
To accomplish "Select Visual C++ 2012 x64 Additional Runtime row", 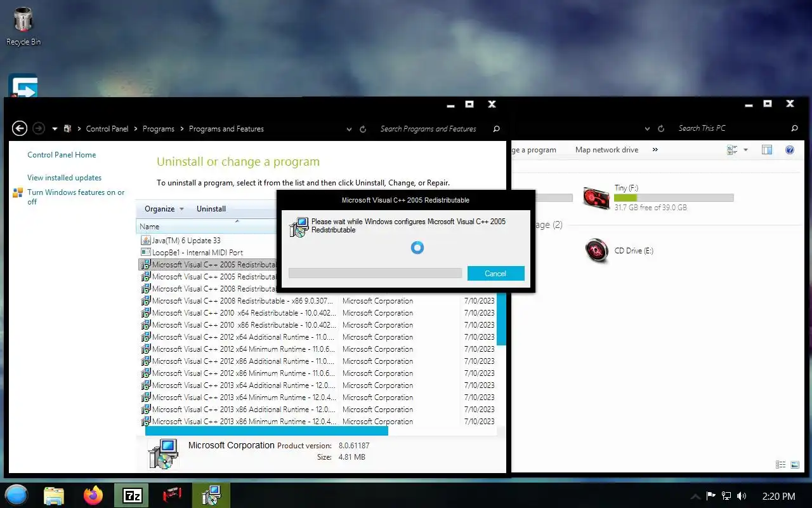I will pyautogui.click(x=318, y=337).
